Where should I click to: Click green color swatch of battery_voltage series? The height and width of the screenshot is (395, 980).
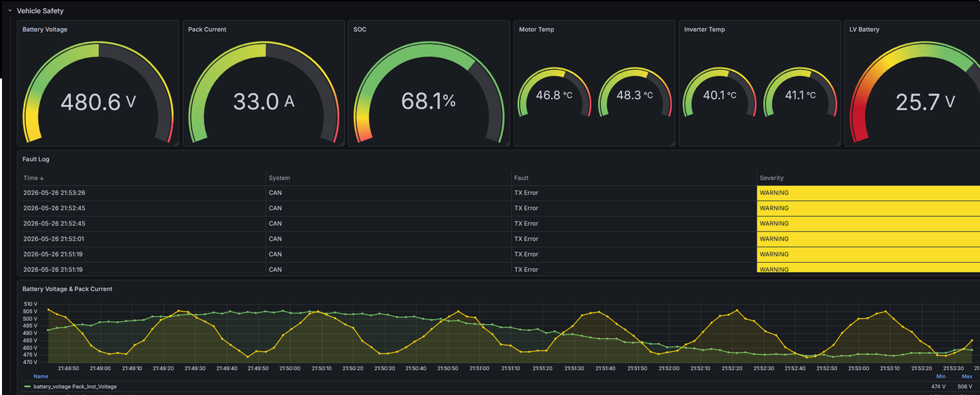click(27, 386)
